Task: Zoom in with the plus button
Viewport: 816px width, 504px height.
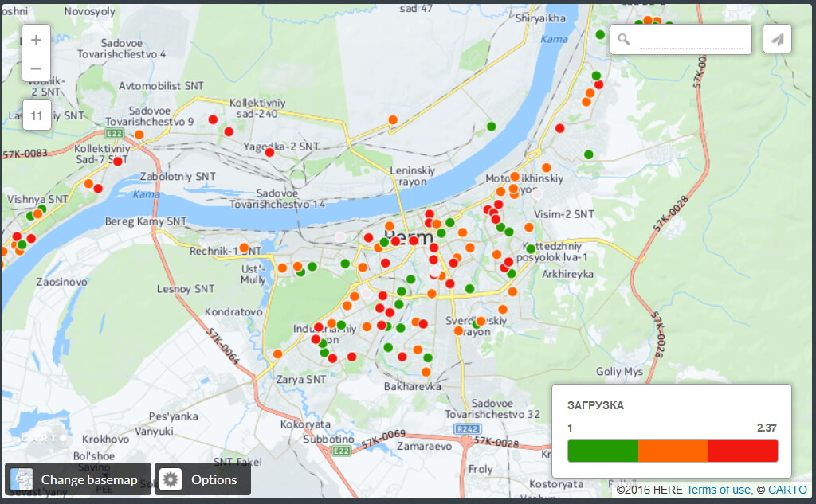Action: 37,38
